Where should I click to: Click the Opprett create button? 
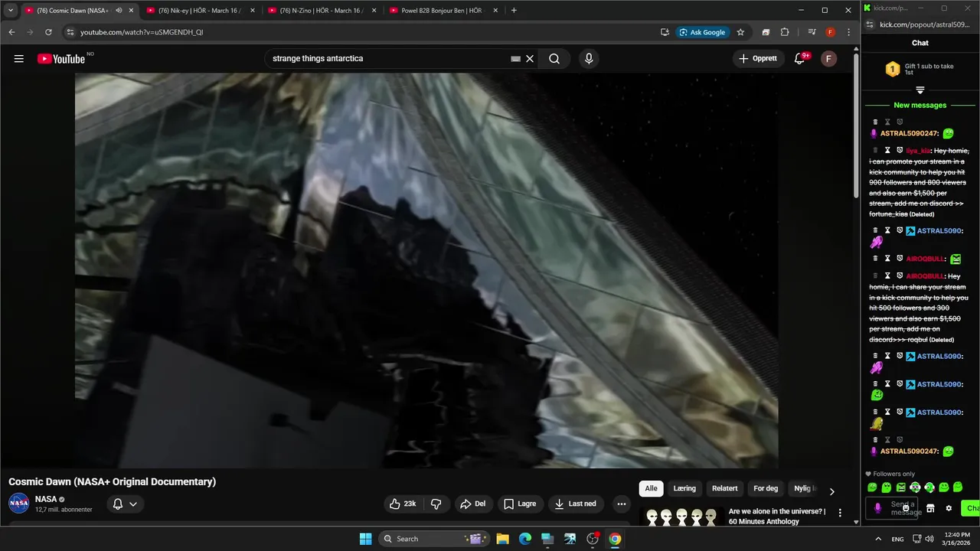758,59
